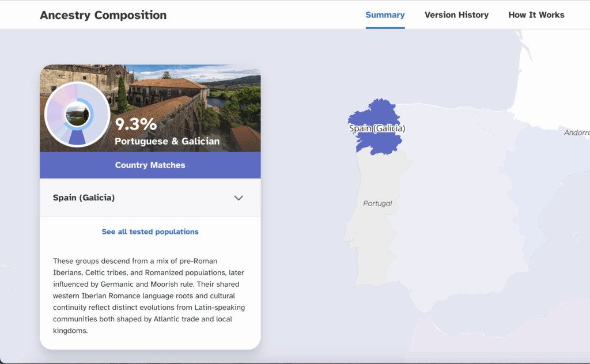Click the Ancestry Composition page title
The height and width of the screenshot is (364, 590).
(x=103, y=15)
